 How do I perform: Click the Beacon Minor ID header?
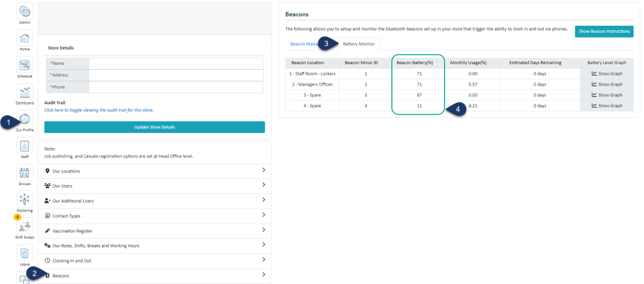[x=361, y=63]
